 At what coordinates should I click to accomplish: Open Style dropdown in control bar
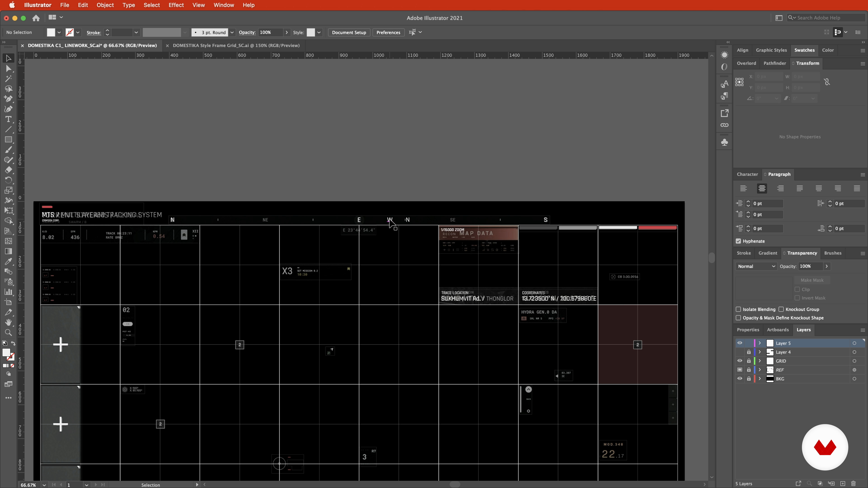coord(319,32)
